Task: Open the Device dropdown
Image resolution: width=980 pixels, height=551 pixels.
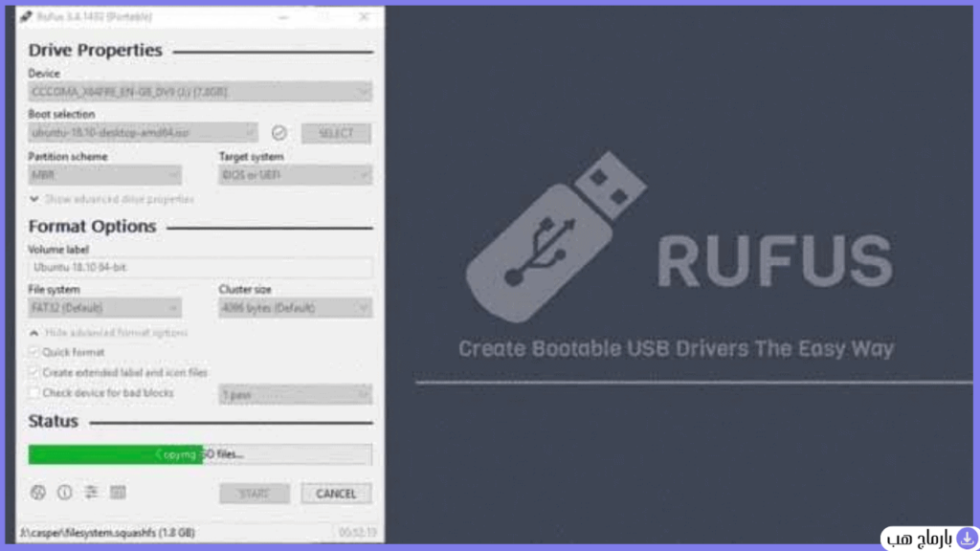Action: pyautogui.click(x=200, y=92)
